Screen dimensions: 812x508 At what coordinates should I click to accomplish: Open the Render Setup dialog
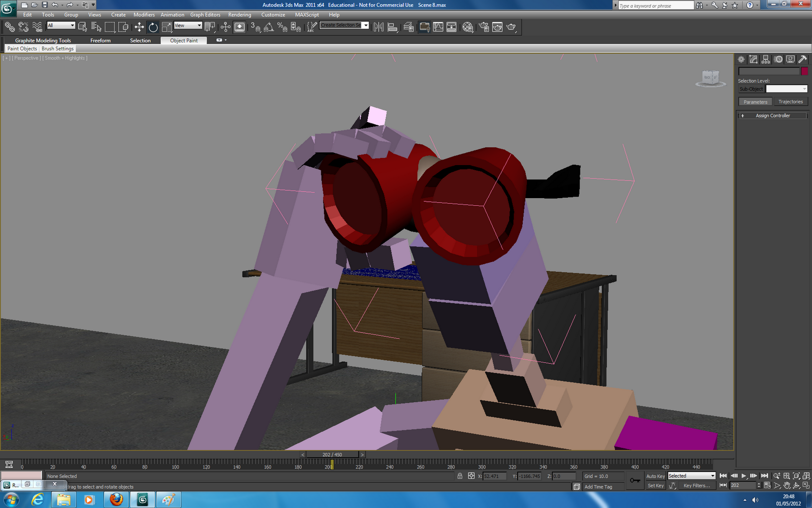pos(484,27)
